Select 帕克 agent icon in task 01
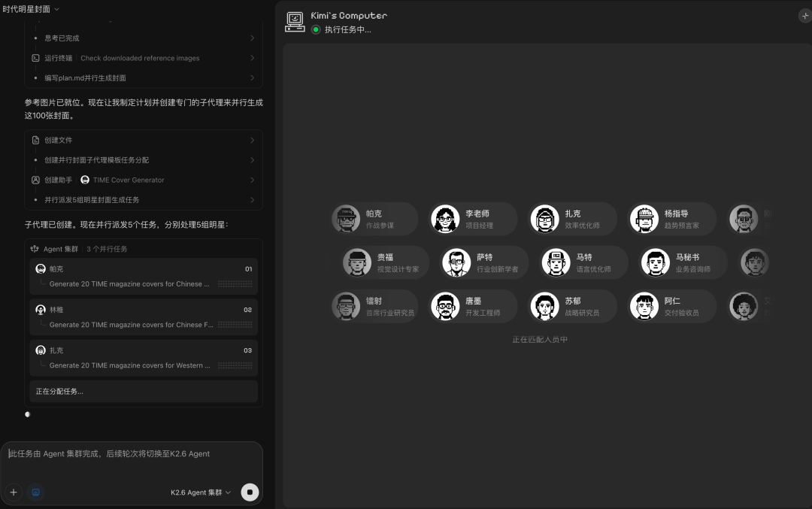812x509 pixels. tap(40, 268)
